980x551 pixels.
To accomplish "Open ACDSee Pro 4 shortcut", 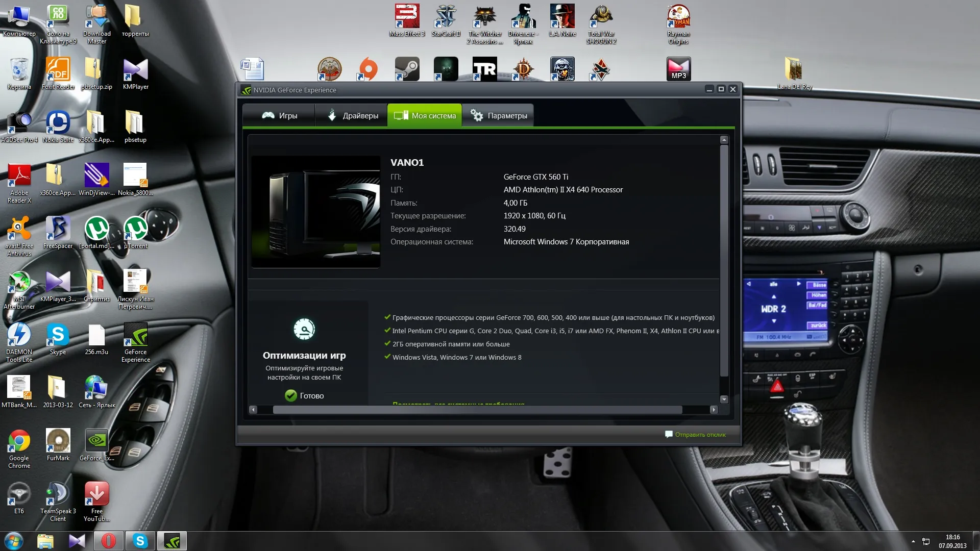I will tap(19, 127).
